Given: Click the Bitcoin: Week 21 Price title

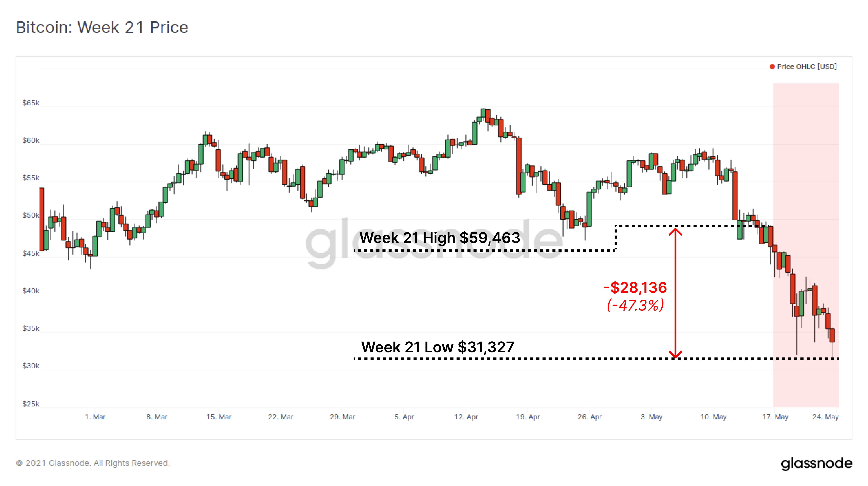Looking at the screenshot, I should [x=102, y=27].
